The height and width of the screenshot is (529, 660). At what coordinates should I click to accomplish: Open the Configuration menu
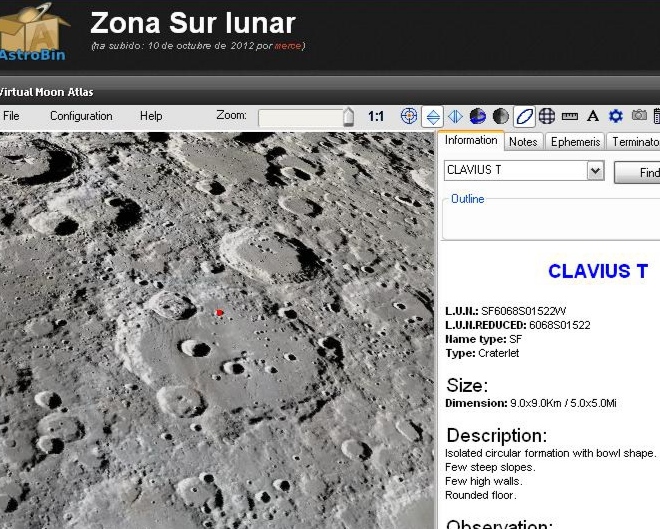click(81, 116)
